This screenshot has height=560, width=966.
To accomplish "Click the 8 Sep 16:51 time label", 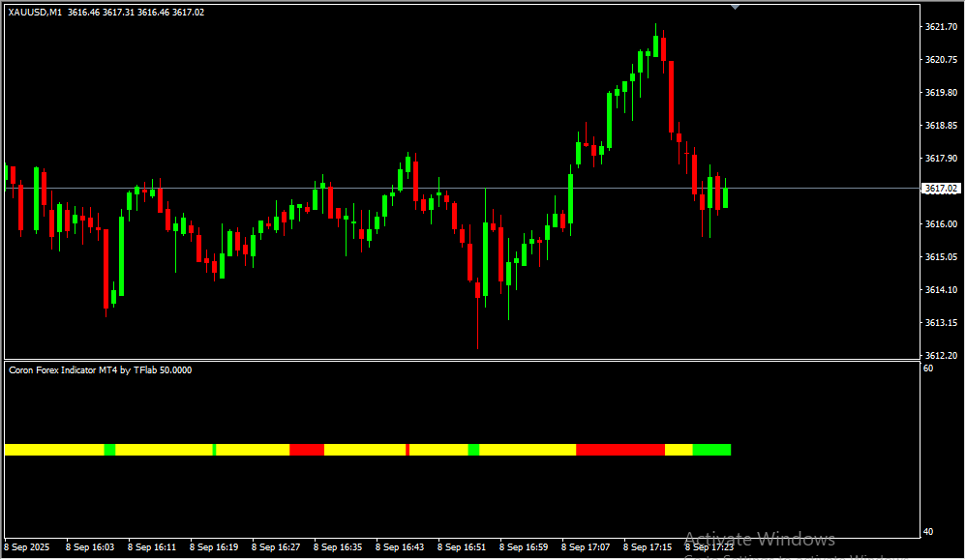I will 462,547.
